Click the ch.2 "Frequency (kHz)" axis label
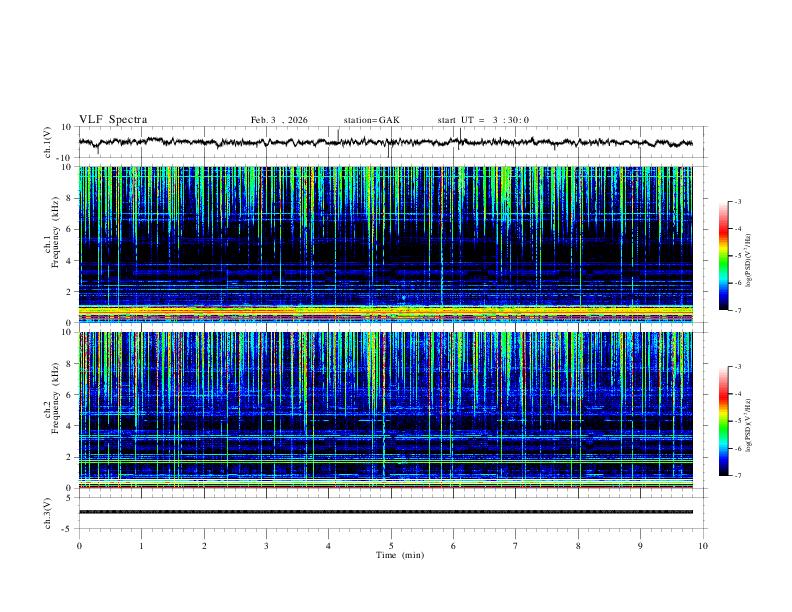Image resolution: width=792 pixels, height=612 pixels. tap(55, 397)
